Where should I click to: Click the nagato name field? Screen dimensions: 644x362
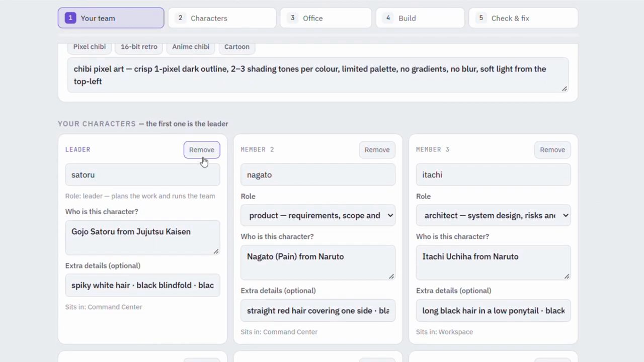click(x=318, y=175)
